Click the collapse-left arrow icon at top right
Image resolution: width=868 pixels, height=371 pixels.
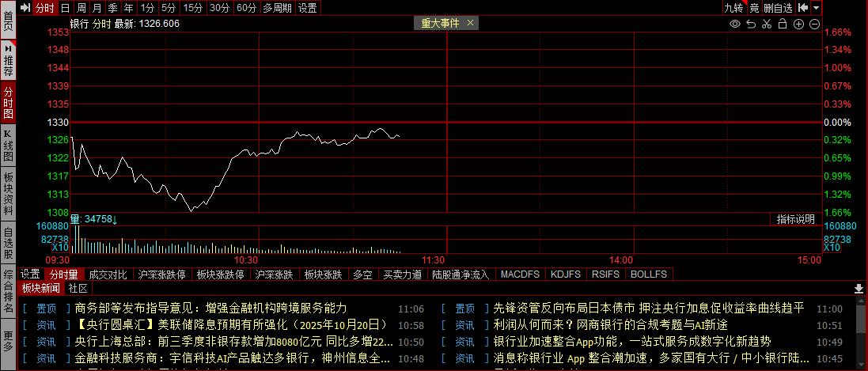point(802,8)
